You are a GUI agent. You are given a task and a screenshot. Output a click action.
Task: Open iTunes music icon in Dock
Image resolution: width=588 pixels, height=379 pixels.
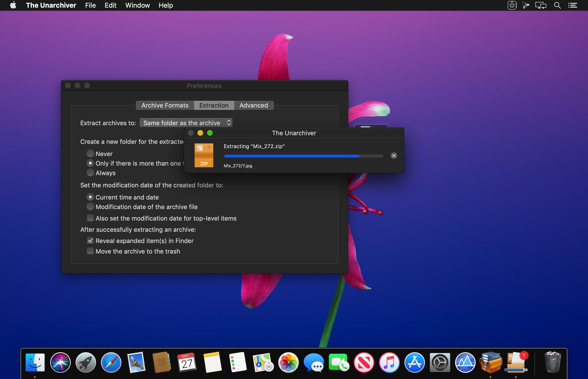coord(389,363)
